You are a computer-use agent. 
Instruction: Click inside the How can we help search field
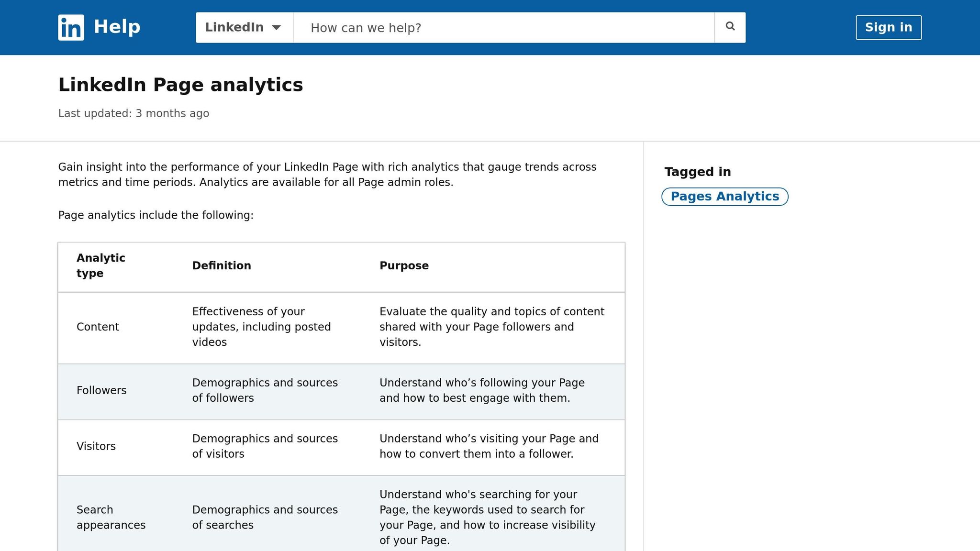point(502,27)
